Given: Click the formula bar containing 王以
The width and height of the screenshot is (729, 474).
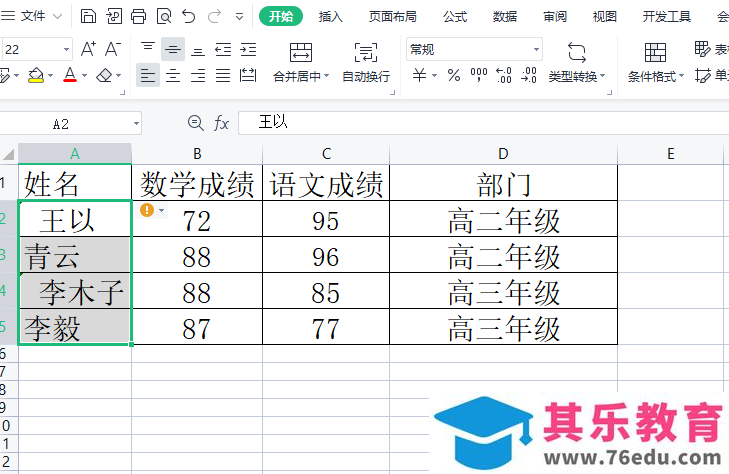Looking at the screenshot, I should coord(484,123).
